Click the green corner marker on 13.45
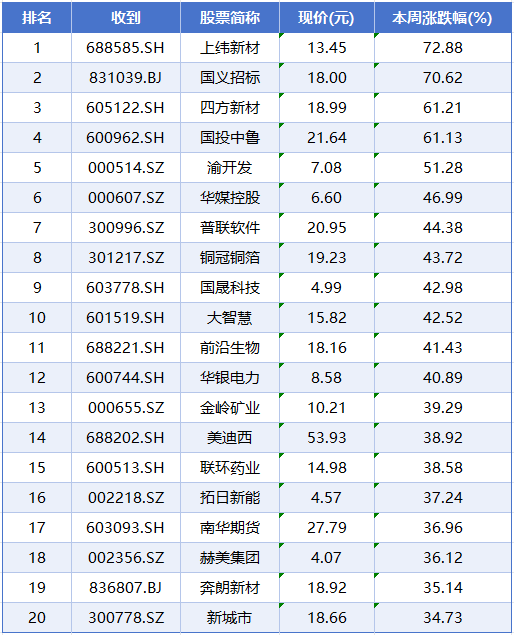This screenshot has width=514, height=635. coord(282,35)
